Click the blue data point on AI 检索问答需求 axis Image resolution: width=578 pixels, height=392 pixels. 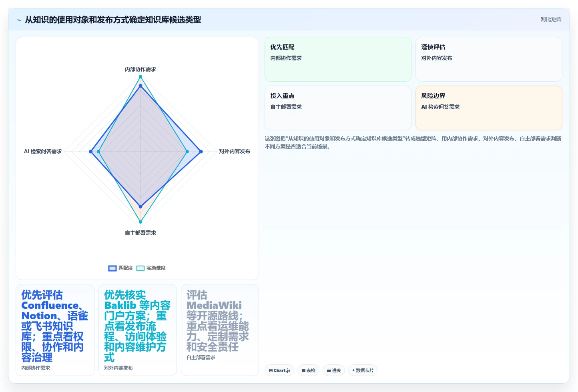point(91,152)
